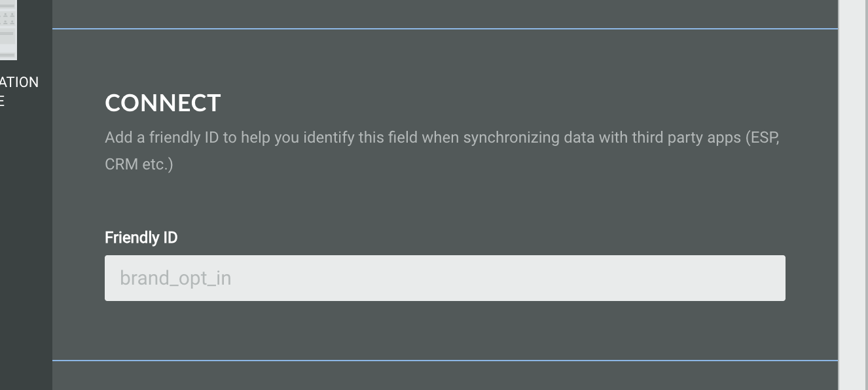Click the panel section below the bottom divider

coord(445,376)
